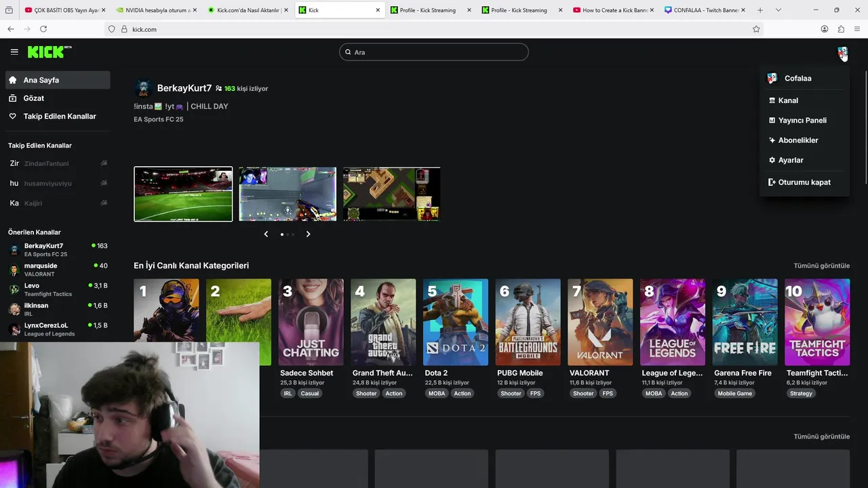This screenshot has height=488, width=868.
Task: View all top categories Tümünü görüntüle
Action: coord(821,266)
